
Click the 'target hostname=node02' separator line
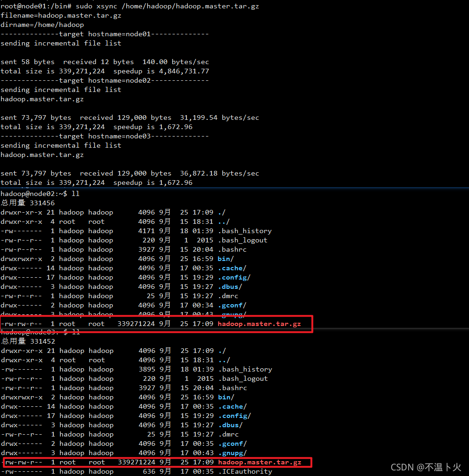104,80
